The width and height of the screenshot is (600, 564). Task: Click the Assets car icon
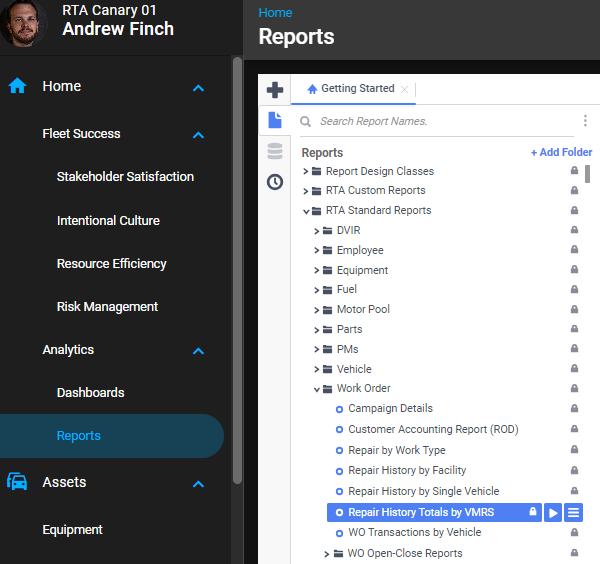[x=18, y=482]
